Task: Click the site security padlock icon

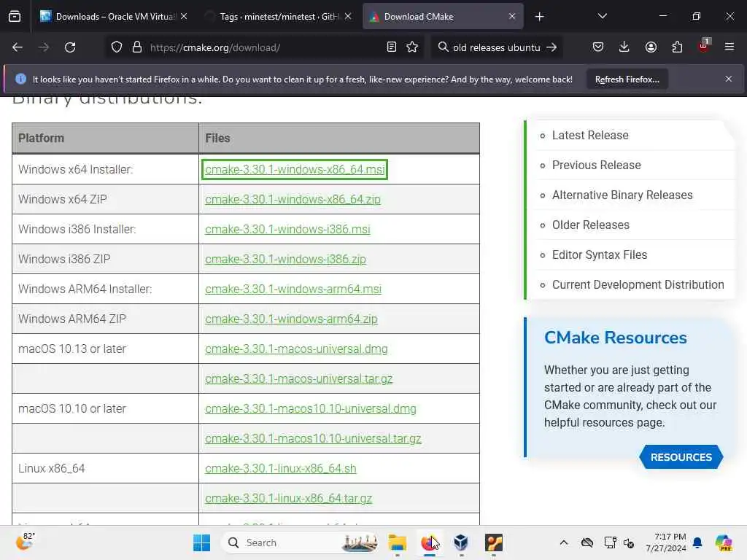Action: click(x=137, y=47)
